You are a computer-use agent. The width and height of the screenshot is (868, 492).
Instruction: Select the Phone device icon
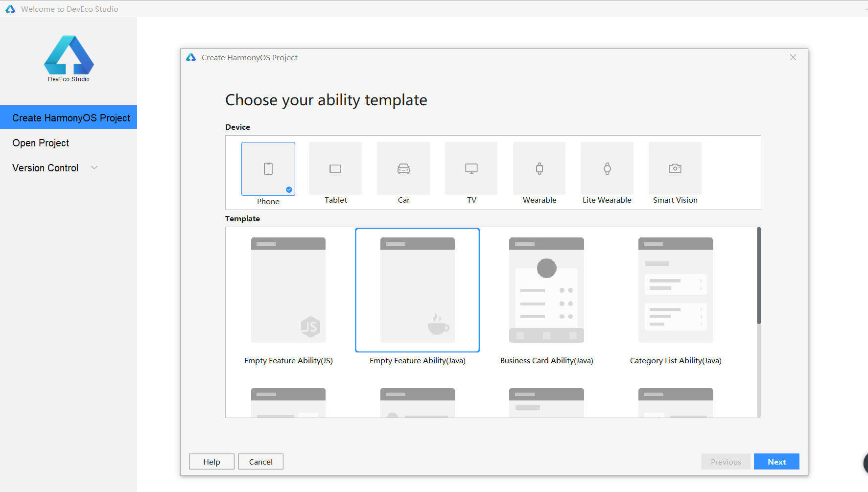(268, 169)
